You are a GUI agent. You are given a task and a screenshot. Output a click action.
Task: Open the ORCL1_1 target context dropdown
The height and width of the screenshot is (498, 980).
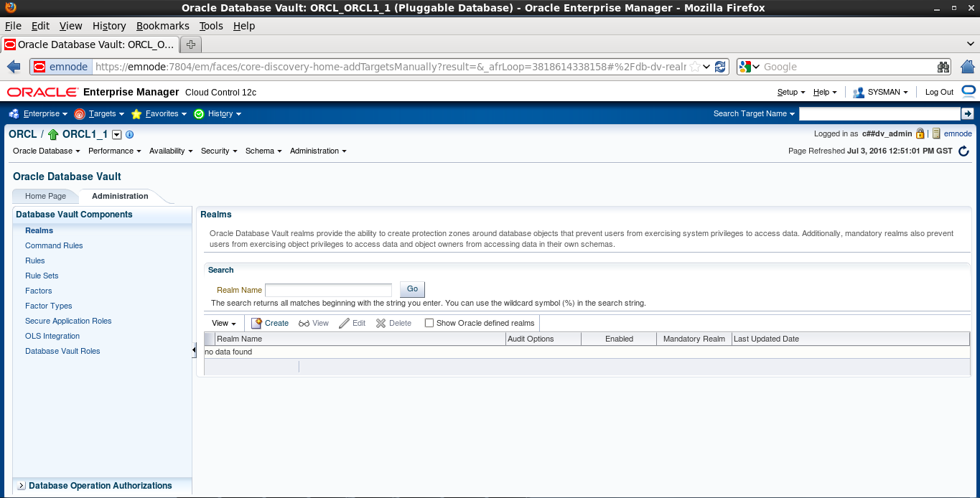pyautogui.click(x=117, y=134)
